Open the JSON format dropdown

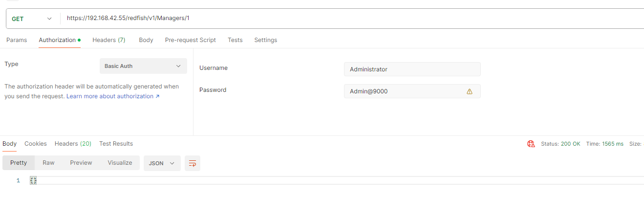[162, 163]
